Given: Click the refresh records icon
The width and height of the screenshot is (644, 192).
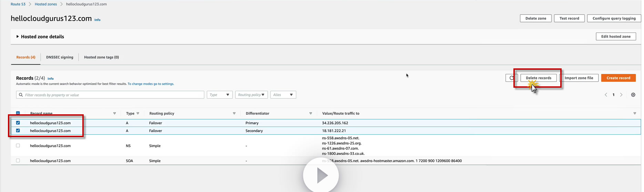Looking at the screenshot, I should coord(511,78).
